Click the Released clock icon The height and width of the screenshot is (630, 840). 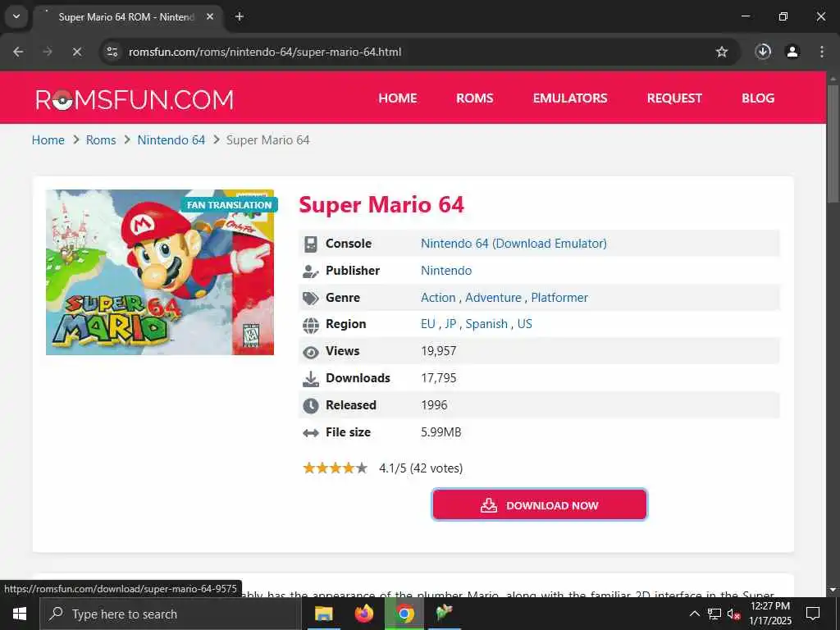(311, 405)
